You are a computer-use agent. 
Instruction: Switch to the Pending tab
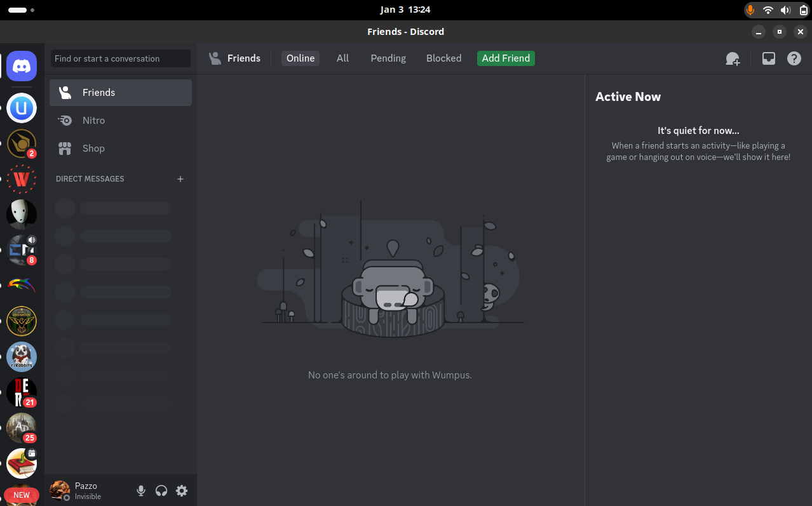[388, 58]
